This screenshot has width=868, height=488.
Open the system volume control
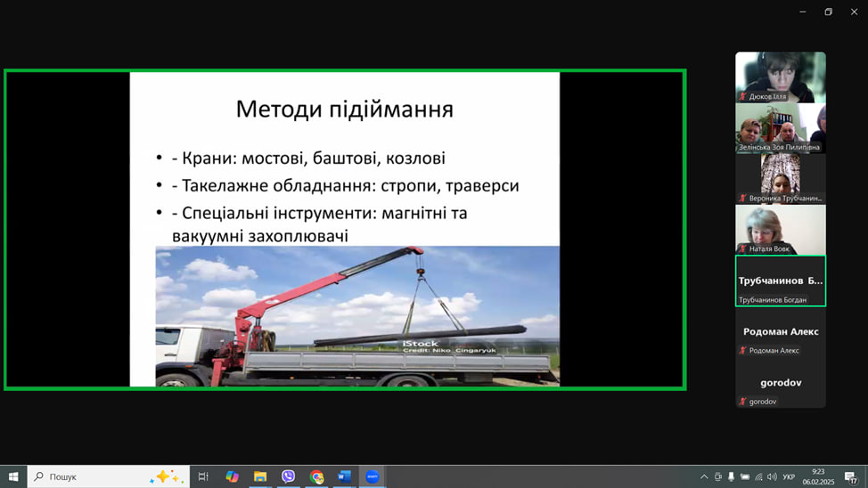(772, 477)
